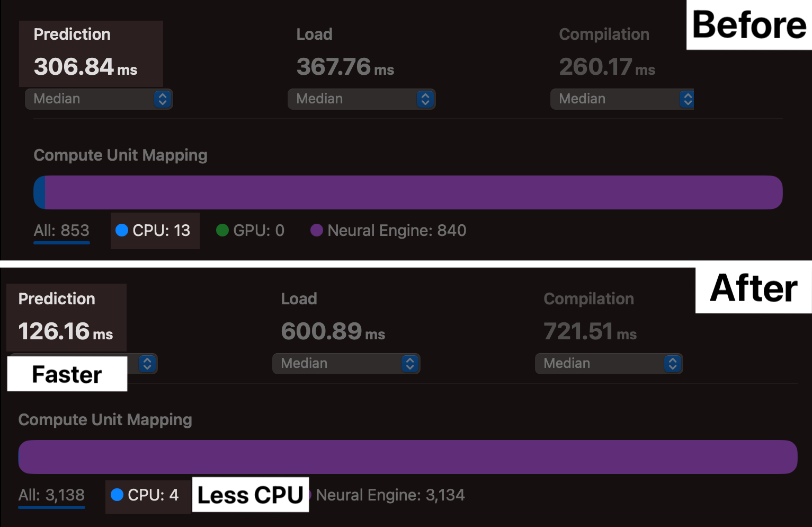Toggle the CPU: 13 filter in Before section
Image resolution: width=812 pixels, height=527 pixels.
pyautogui.click(x=155, y=231)
